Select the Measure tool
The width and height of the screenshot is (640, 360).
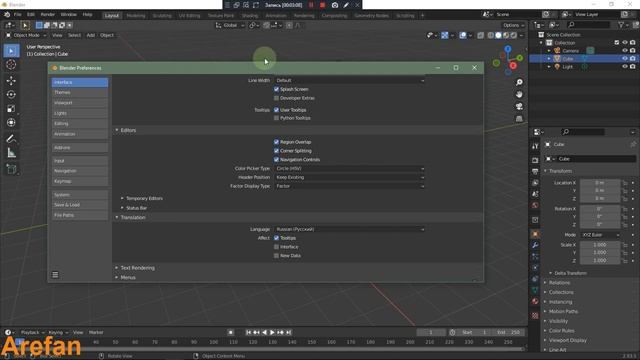tap(11, 153)
